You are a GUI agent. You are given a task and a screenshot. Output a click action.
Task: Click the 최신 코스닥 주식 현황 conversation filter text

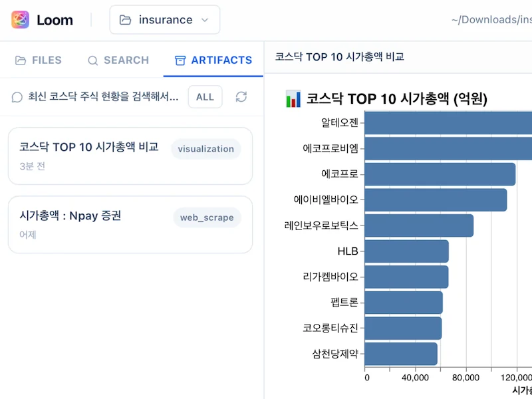click(103, 97)
